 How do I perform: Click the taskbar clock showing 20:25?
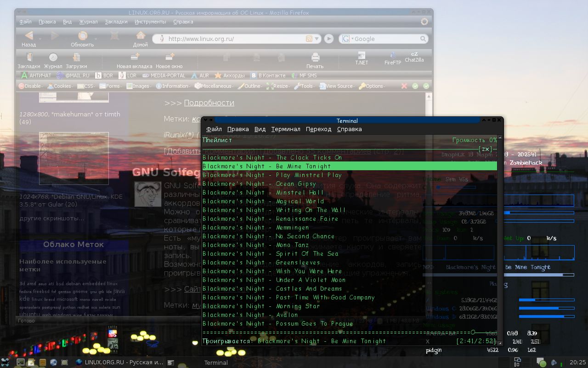tap(577, 362)
